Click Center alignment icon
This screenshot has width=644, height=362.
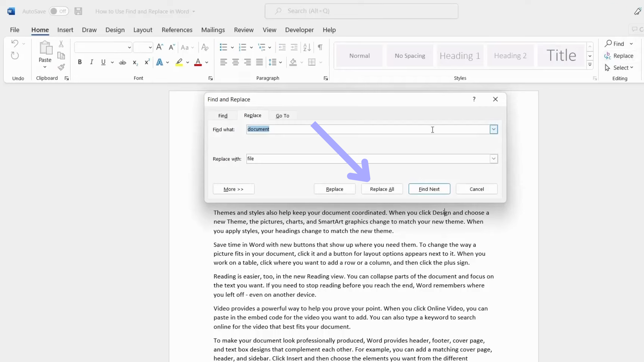235,62
